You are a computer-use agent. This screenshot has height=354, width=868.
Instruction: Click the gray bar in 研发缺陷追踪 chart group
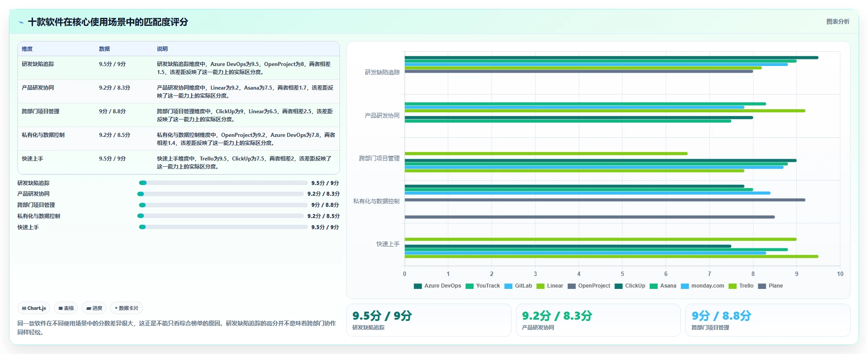[579, 71]
